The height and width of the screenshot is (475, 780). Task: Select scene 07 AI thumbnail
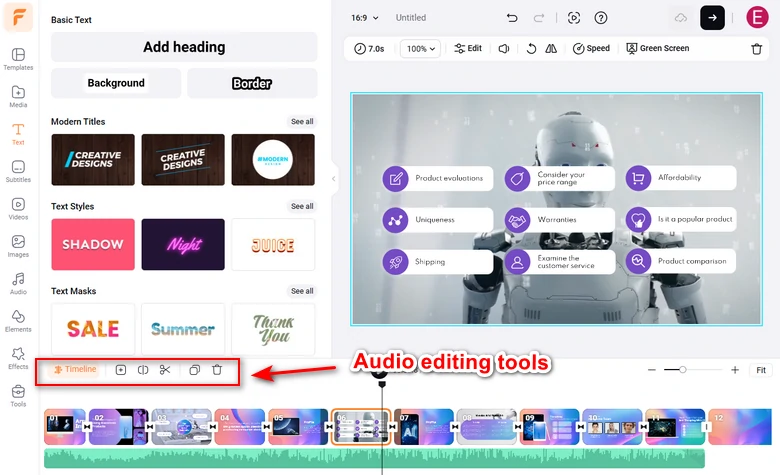[x=423, y=427]
